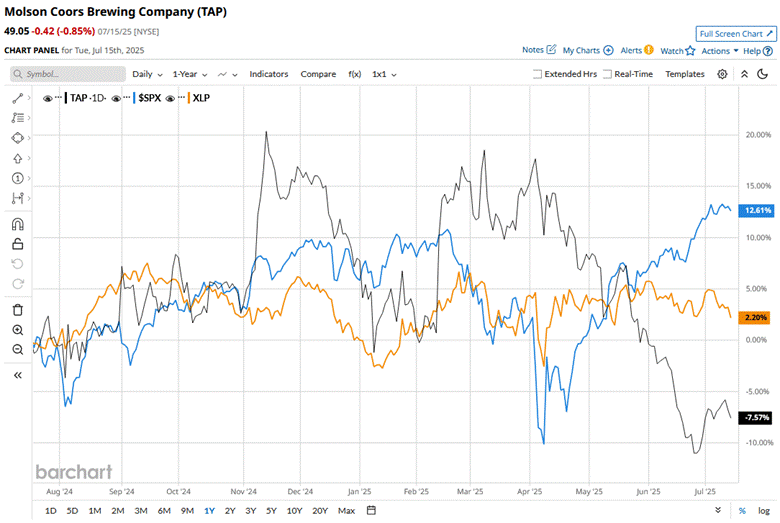Open chart settings gear

point(722,74)
